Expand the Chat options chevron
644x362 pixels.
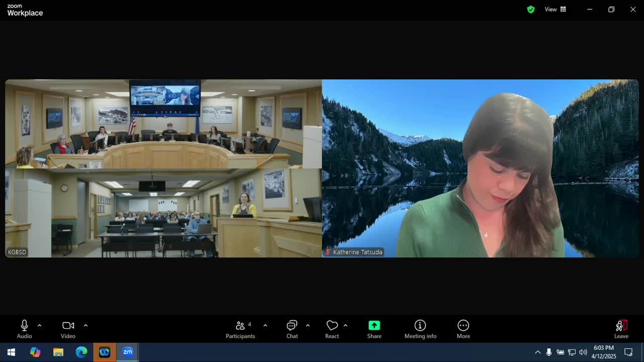coord(307,325)
